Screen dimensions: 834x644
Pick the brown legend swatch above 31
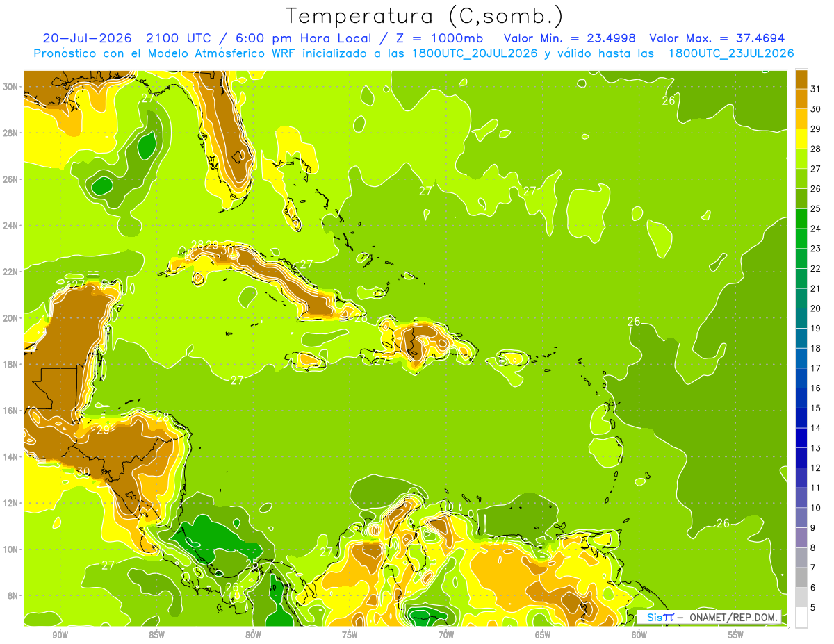coord(801,79)
